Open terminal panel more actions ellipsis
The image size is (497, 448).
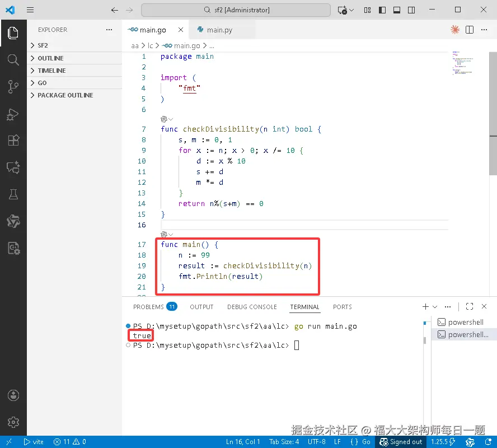tap(448, 306)
